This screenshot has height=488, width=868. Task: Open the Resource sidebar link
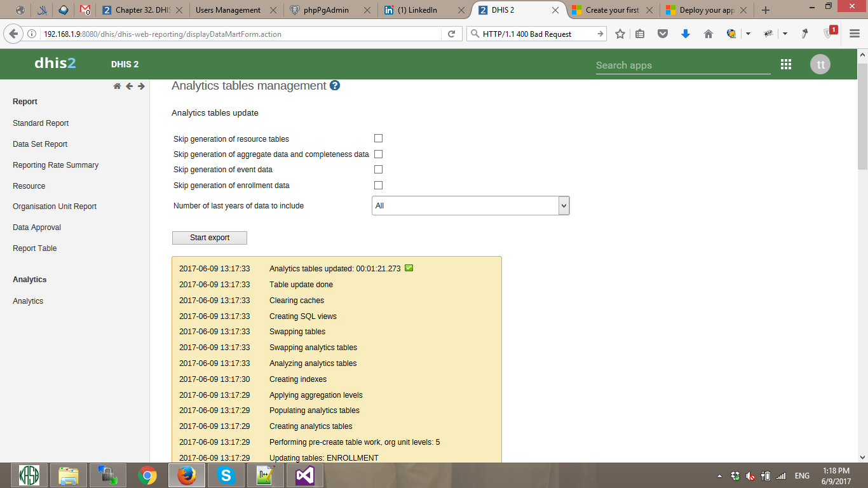tap(29, 186)
